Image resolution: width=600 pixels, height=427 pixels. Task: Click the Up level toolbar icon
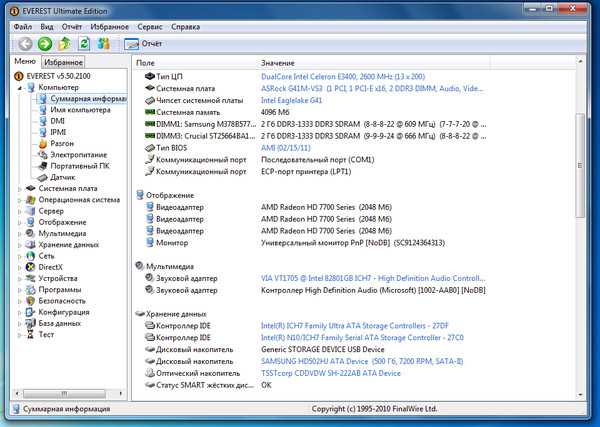[x=65, y=44]
